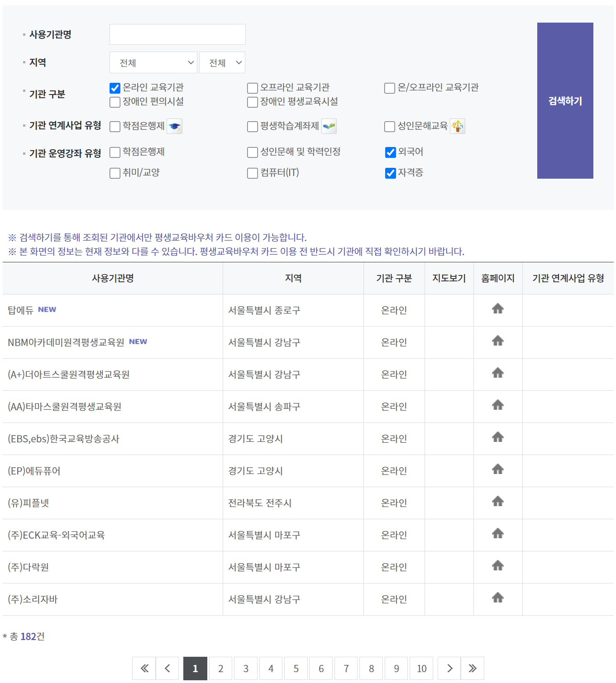Check the 컴퓨터(IT) option

click(x=252, y=173)
